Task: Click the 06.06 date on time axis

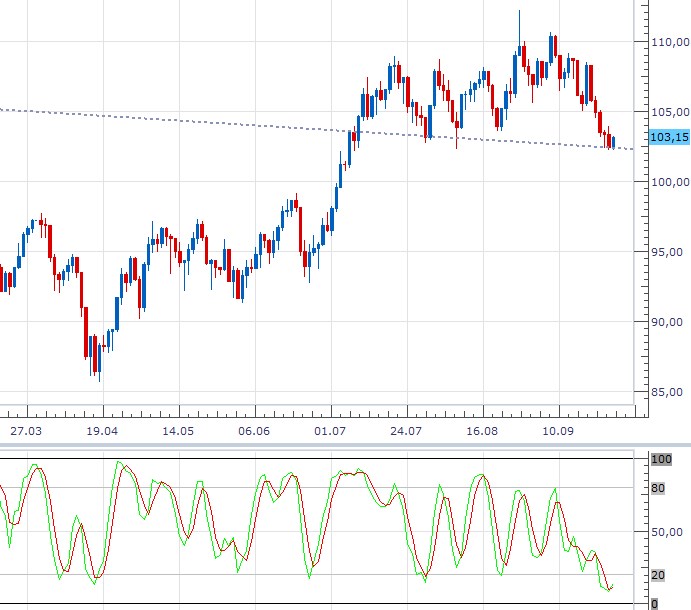Action: click(254, 430)
